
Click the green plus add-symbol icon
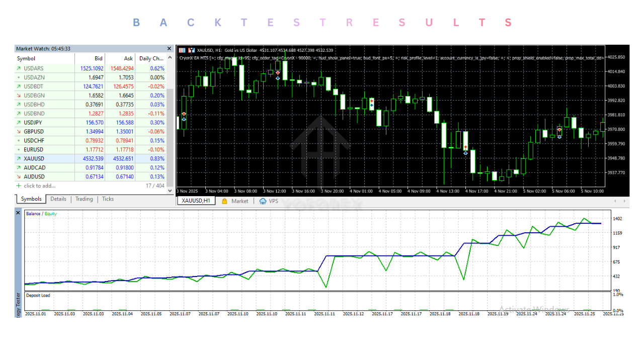[19, 186]
